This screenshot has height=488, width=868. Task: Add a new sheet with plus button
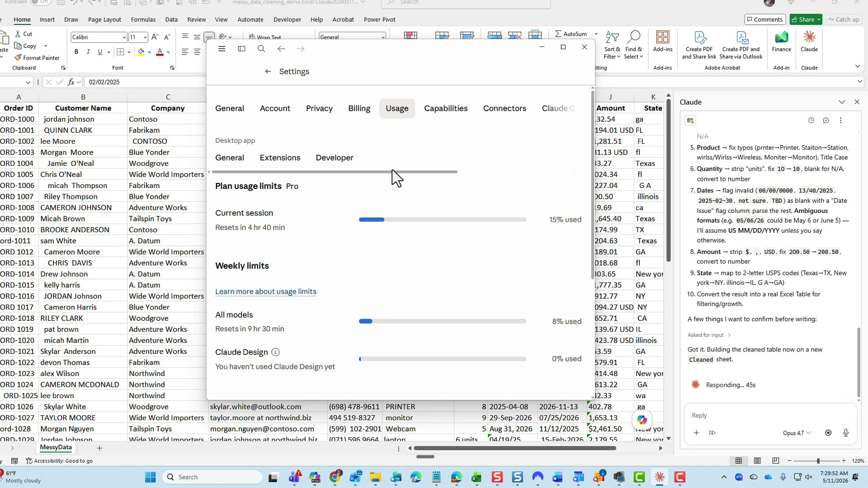point(99,448)
